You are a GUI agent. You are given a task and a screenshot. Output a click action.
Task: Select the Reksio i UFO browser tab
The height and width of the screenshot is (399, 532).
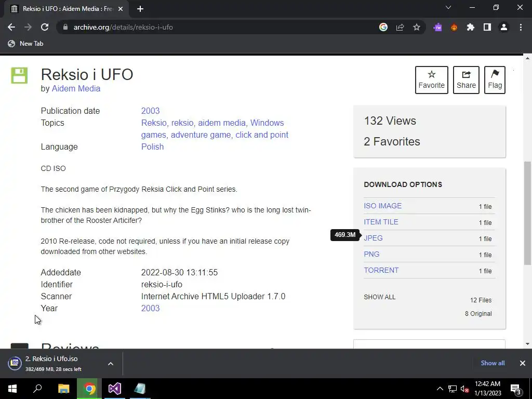66,9
